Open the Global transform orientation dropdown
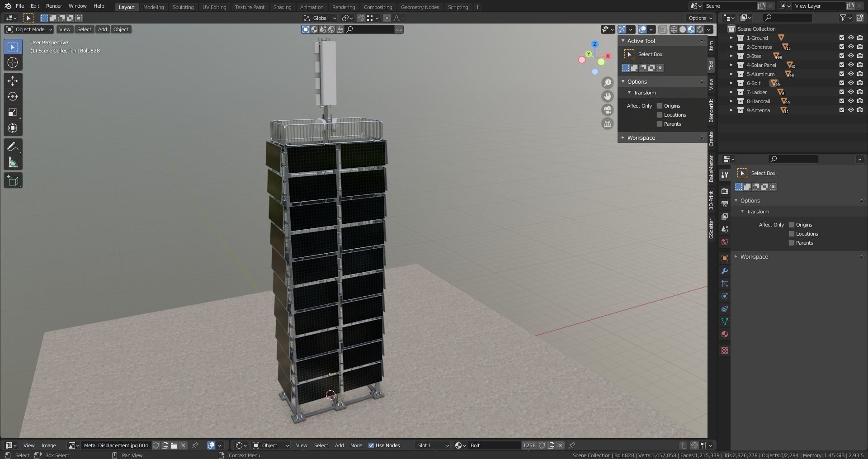The image size is (868, 459). coord(320,18)
